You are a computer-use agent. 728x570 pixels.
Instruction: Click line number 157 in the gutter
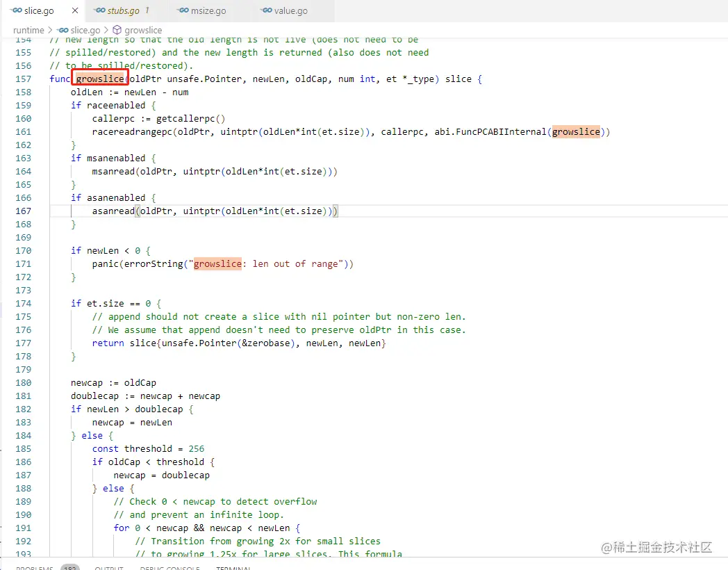pyautogui.click(x=23, y=79)
